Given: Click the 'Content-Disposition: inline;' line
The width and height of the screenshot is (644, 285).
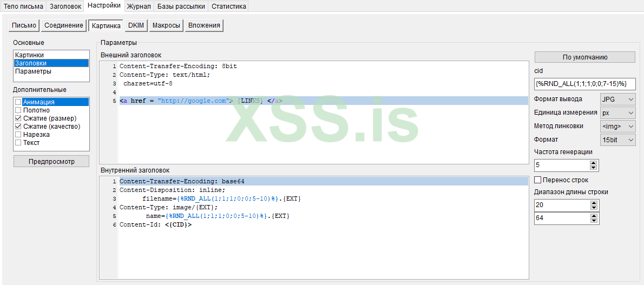Looking at the screenshot, I should pyautogui.click(x=173, y=190).
